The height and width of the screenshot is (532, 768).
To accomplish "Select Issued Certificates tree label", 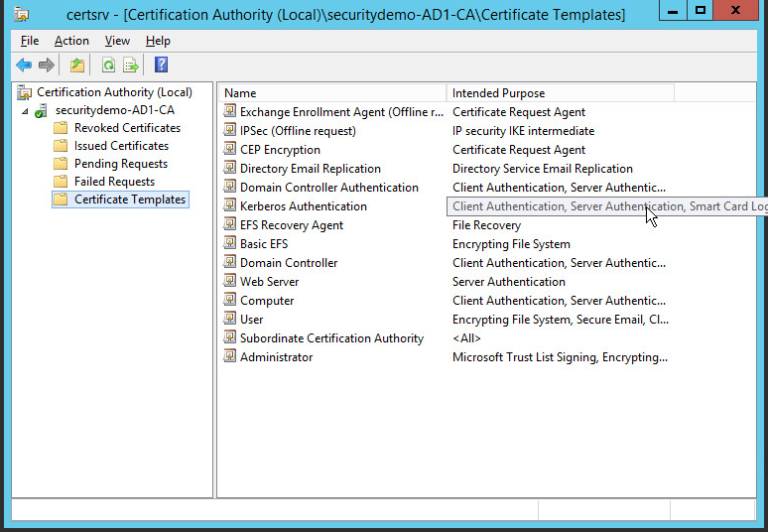I will [121, 146].
